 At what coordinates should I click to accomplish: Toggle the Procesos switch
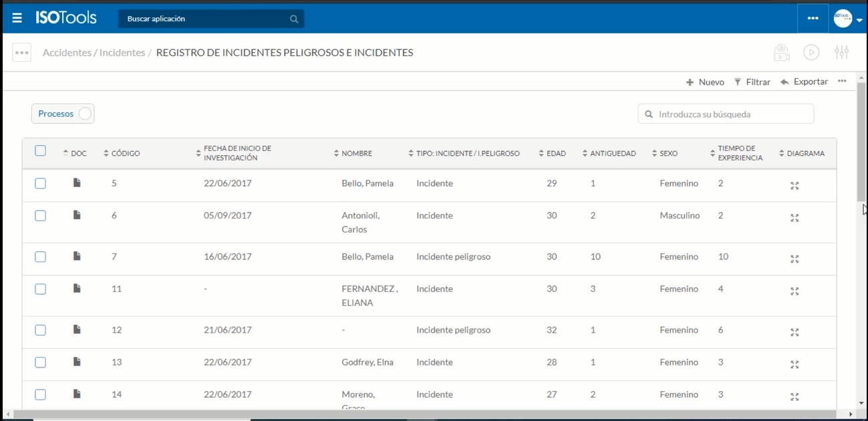click(84, 114)
